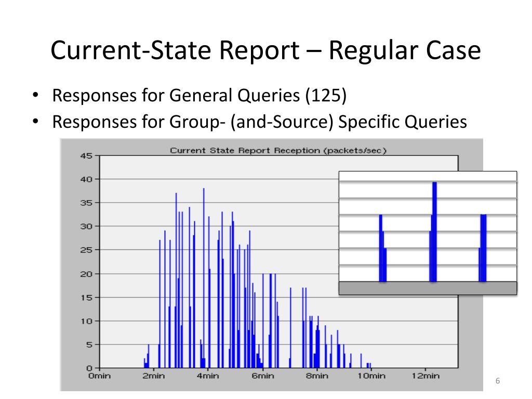Click the x-axis label "2min"
The height and width of the screenshot is (399, 532).
tap(154, 376)
